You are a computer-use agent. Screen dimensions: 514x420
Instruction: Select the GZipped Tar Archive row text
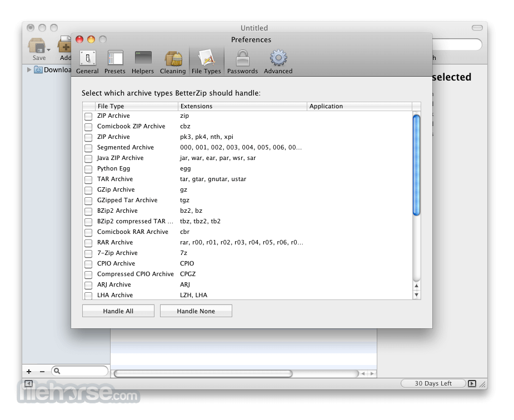point(127,200)
